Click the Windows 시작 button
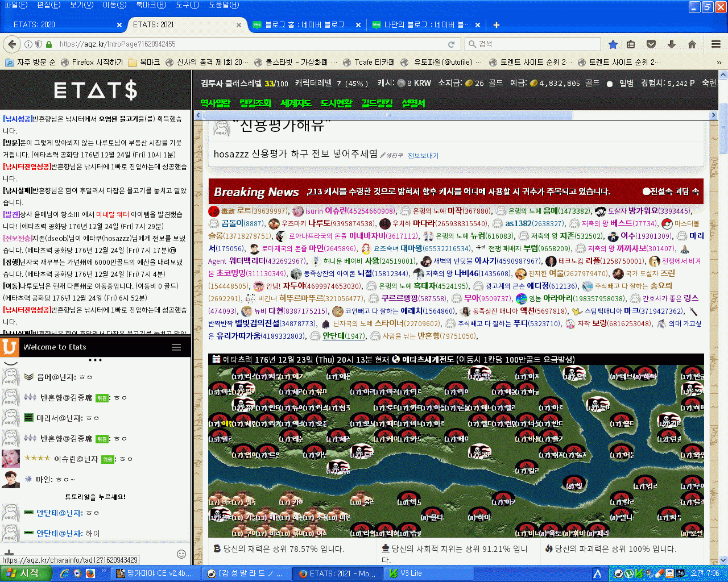The image size is (728, 582). (x=24, y=573)
